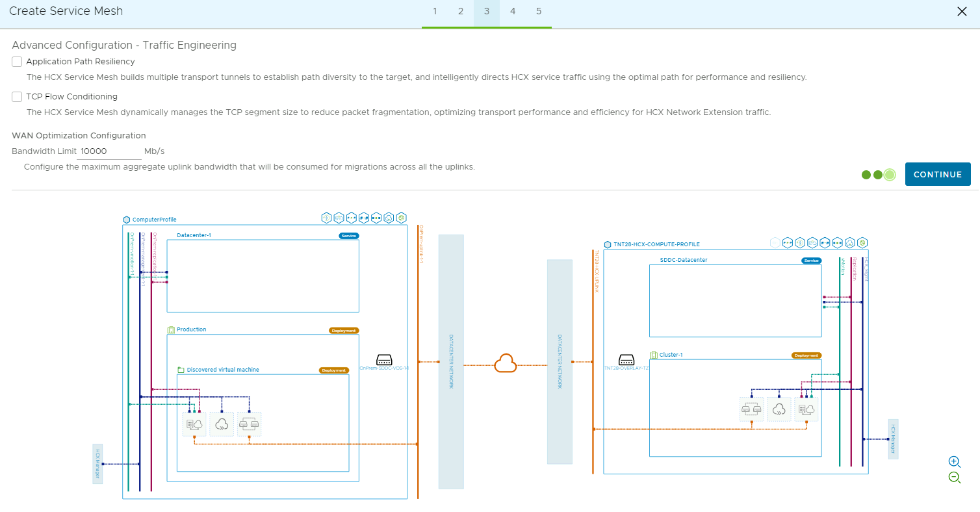Image resolution: width=980 pixels, height=512 pixels.
Task: Jump to wizard step 5
Action: 539,12
